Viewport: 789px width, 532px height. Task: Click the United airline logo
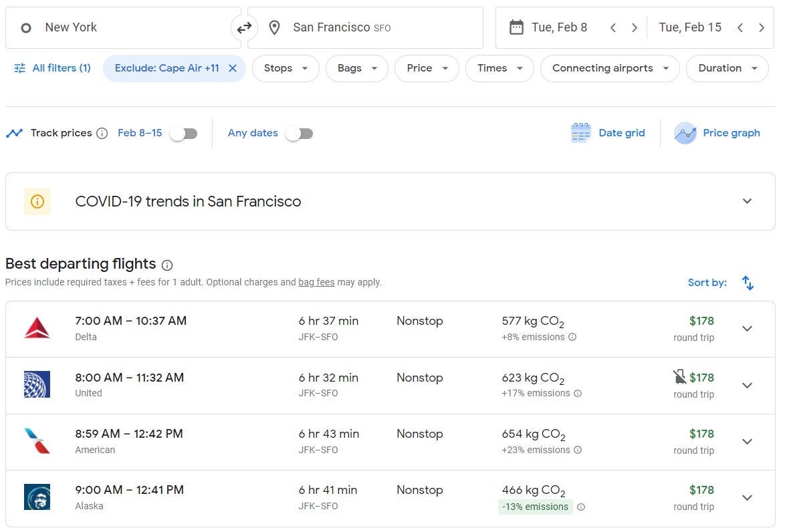click(37, 384)
